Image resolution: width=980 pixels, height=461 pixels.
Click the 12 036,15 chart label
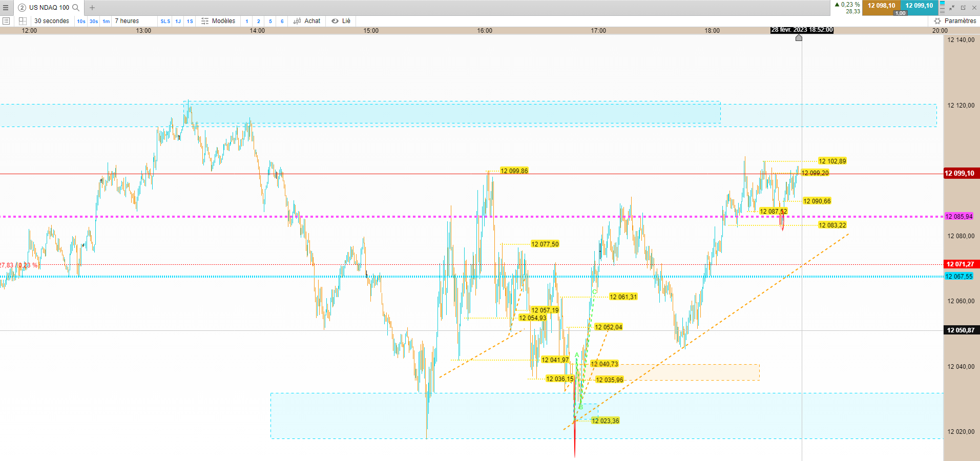tap(560, 379)
